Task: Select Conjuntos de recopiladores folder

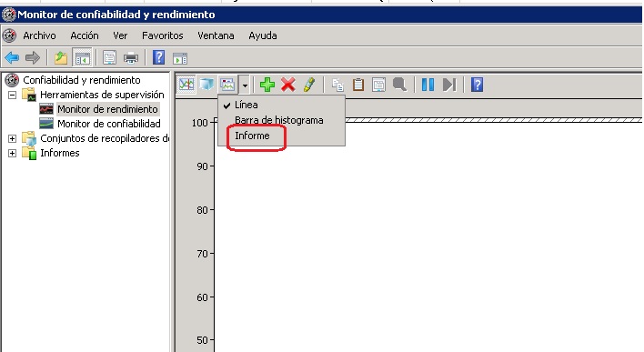Action: [x=105, y=138]
